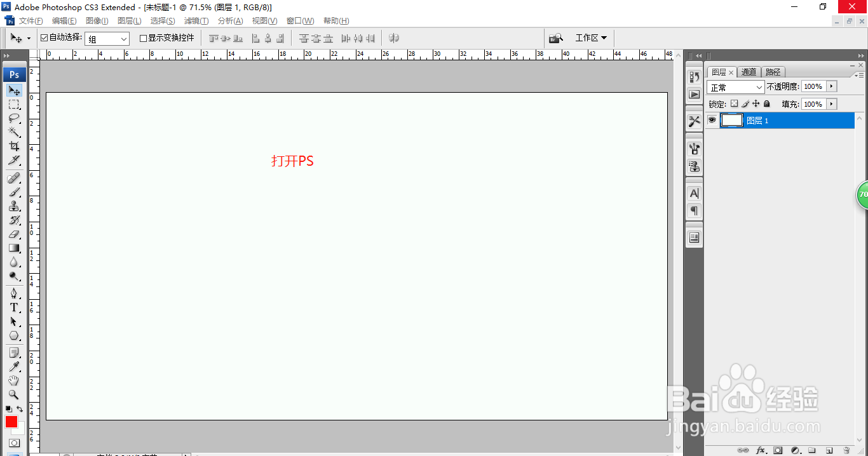Open the blend mode 正常 dropdown
This screenshot has width=868, height=456.
(x=736, y=87)
